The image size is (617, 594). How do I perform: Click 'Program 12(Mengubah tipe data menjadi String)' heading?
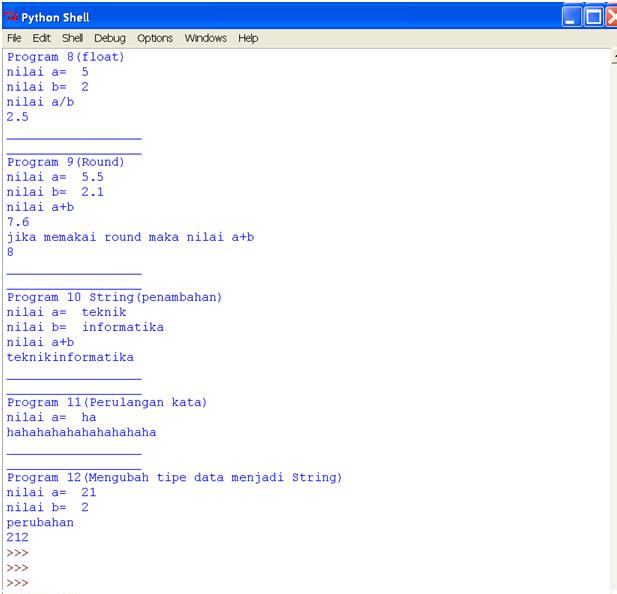click(x=174, y=478)
